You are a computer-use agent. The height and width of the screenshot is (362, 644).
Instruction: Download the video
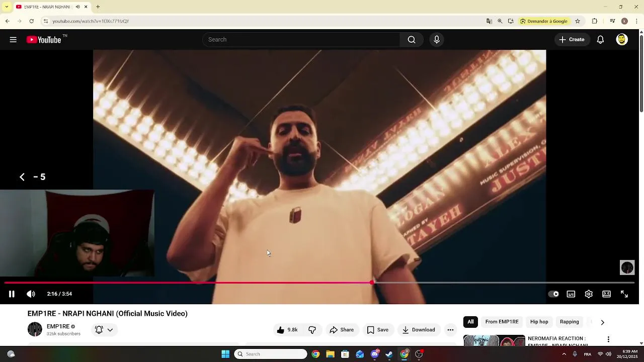click(418, 330)
